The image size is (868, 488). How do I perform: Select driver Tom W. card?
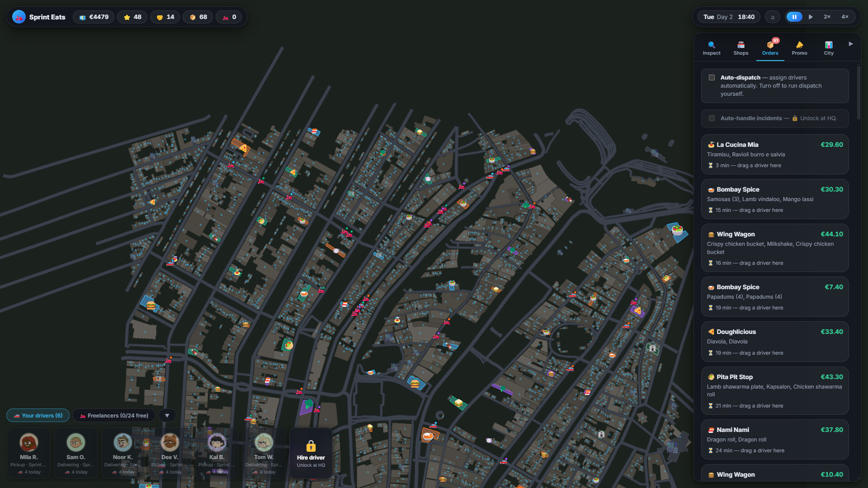(x=264, y=453)
